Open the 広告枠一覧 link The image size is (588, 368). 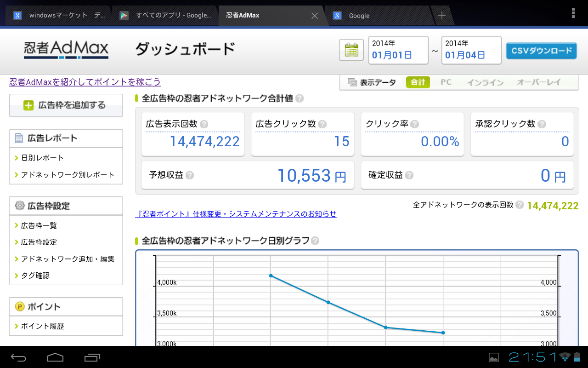39,225
